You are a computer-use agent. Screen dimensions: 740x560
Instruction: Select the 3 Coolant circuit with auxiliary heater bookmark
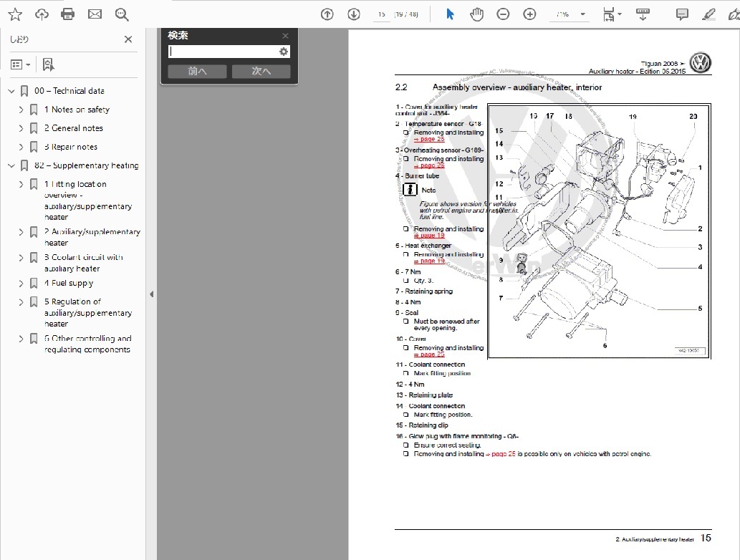pyautogui.click(x=84, y=263)
